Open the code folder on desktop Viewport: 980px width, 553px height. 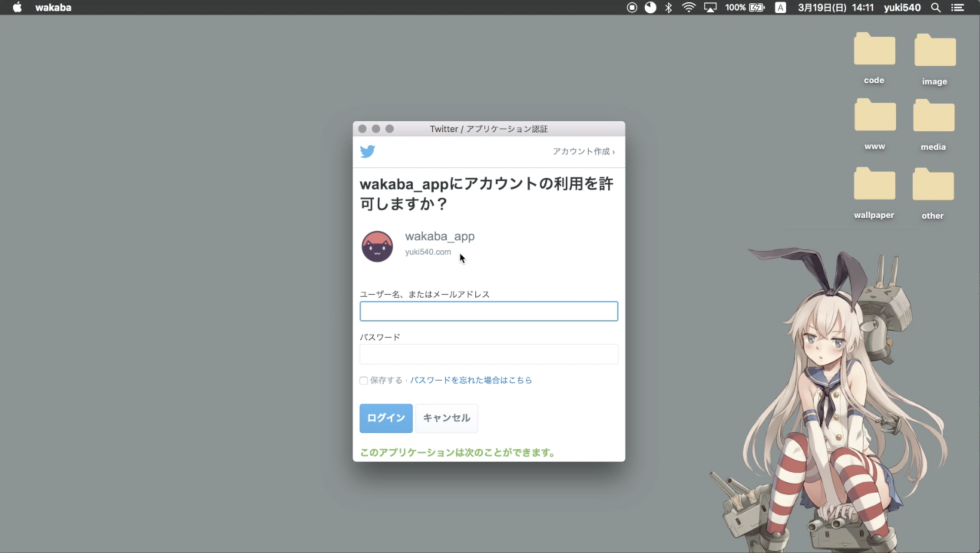(874, 50)
